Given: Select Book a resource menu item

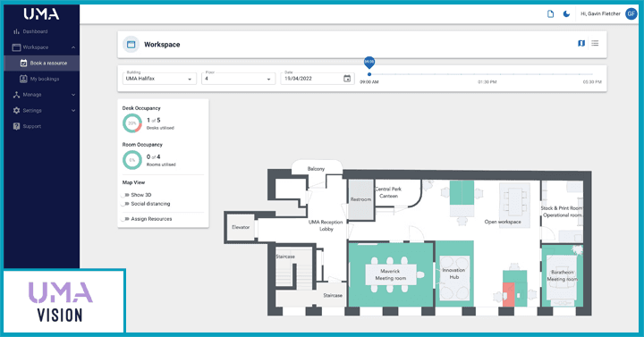Looking at the screenshot, I should (42, 63).
